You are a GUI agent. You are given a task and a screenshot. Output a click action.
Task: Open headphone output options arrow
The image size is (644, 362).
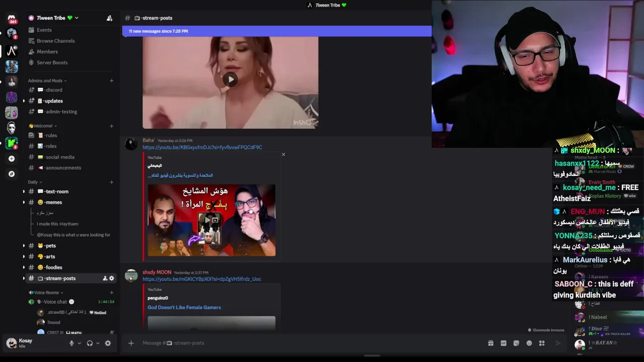[98, 343]
